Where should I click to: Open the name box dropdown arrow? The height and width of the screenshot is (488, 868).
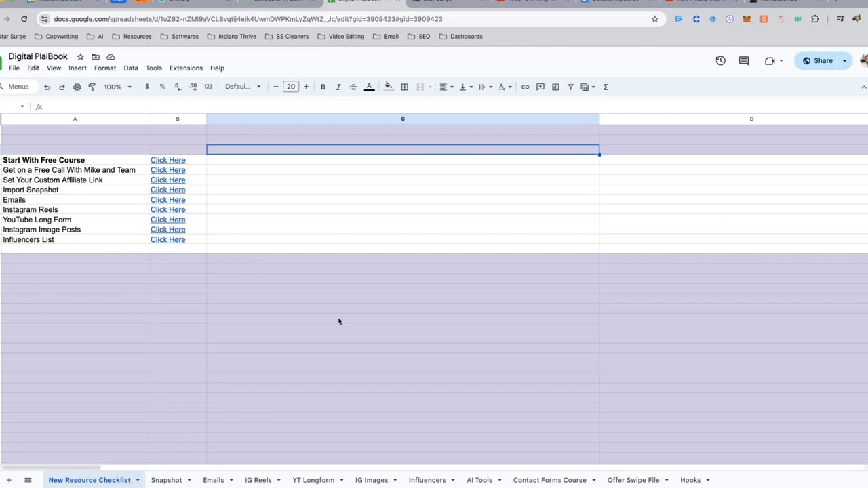[x=22, y=106]
